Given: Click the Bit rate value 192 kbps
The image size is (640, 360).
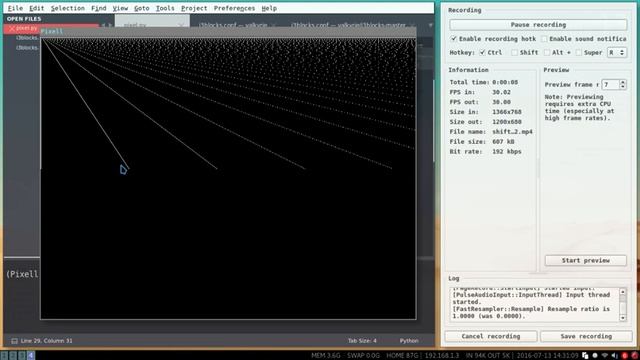Looking at the screenshot, I should 507,151.
